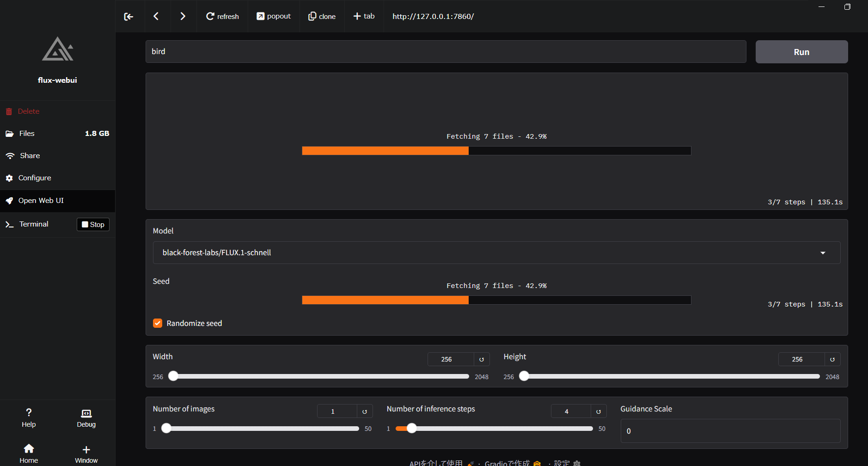Open Help from the bottom sidebar
Screen dimensions: 868x466
(29, 418)
